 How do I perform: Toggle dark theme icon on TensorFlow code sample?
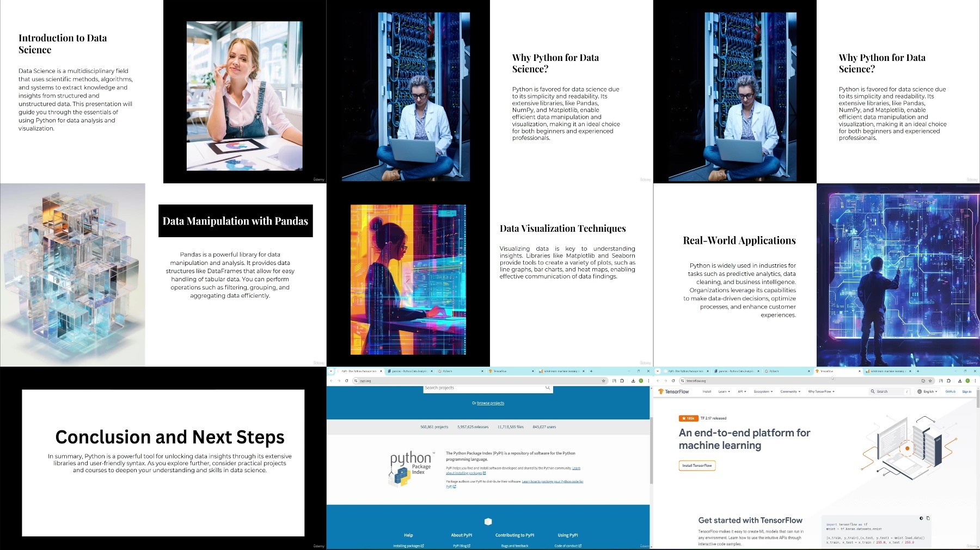tap(921, 518)
